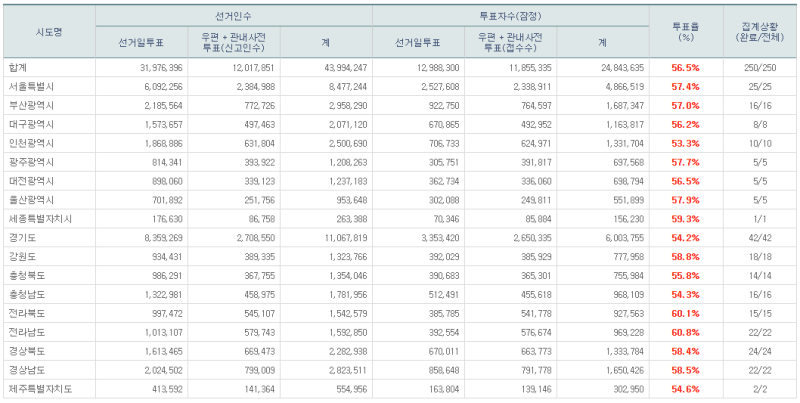Click the value 6,092,256 in 서울특별시 row
The image size is (800, 403).
click(162, 87)
